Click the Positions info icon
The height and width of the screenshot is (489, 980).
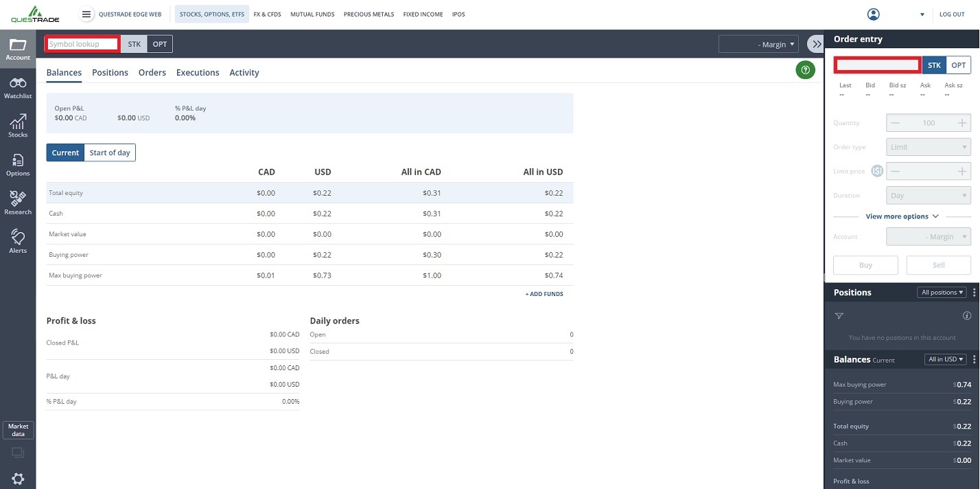click(x=967, y=316)
